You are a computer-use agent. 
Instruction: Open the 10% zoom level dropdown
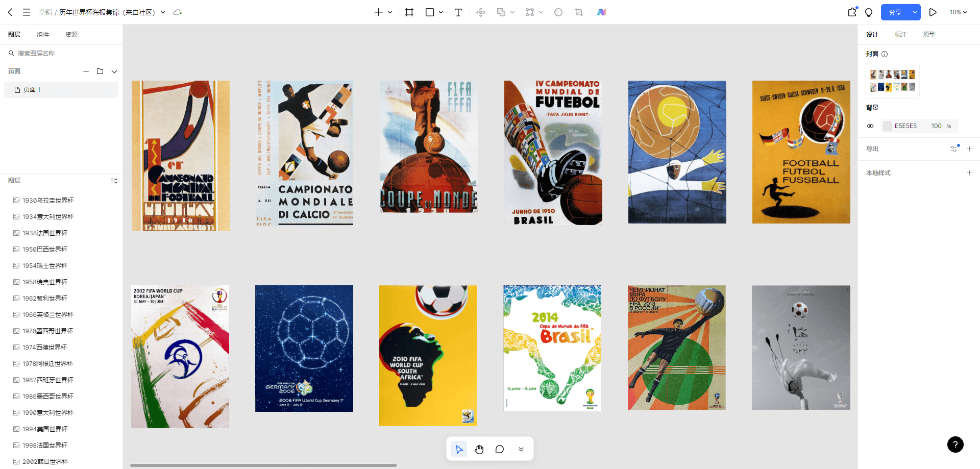click(958, 12)
